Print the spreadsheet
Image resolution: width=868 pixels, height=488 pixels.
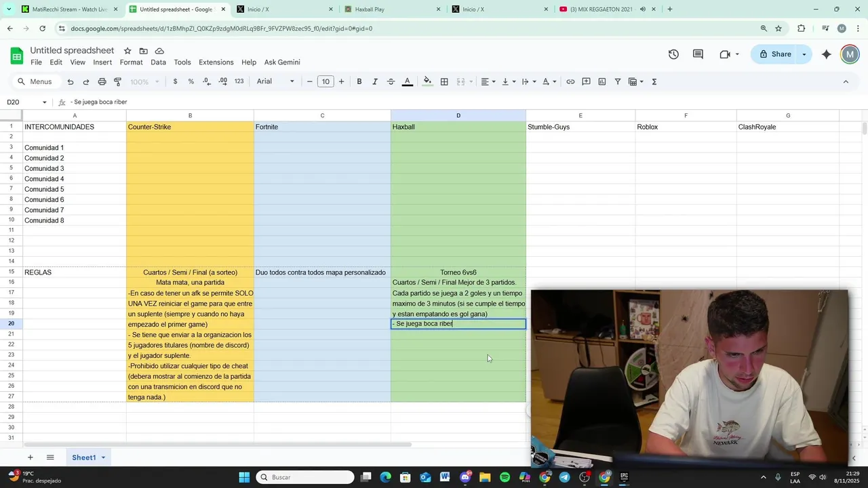click(102, 81)
